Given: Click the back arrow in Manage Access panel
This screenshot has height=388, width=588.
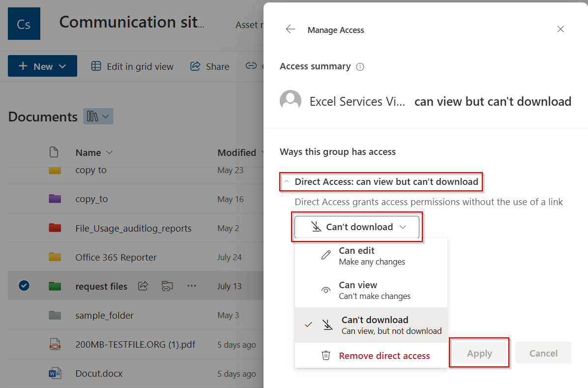Looking at the screenshot, I should (x=290, y=30).
